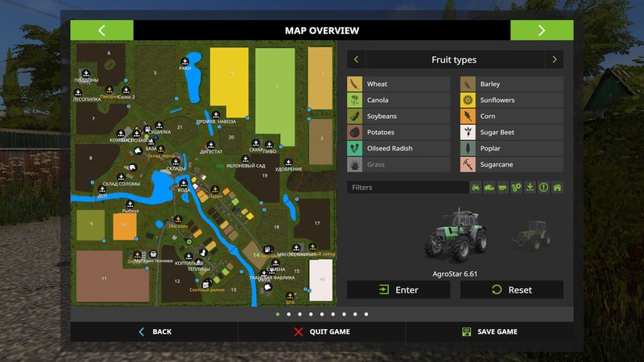This screenshot has width=644, height=362.
Task: Switch to previous map category before Fruit types
Action: pyautogui.click(x=356, y=60)
